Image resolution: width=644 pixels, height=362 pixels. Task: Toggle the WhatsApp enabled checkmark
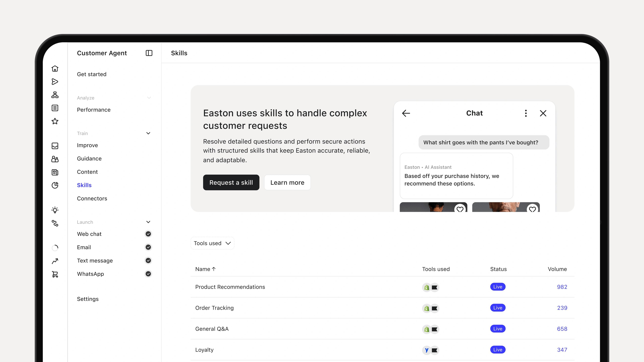point(148,274)
